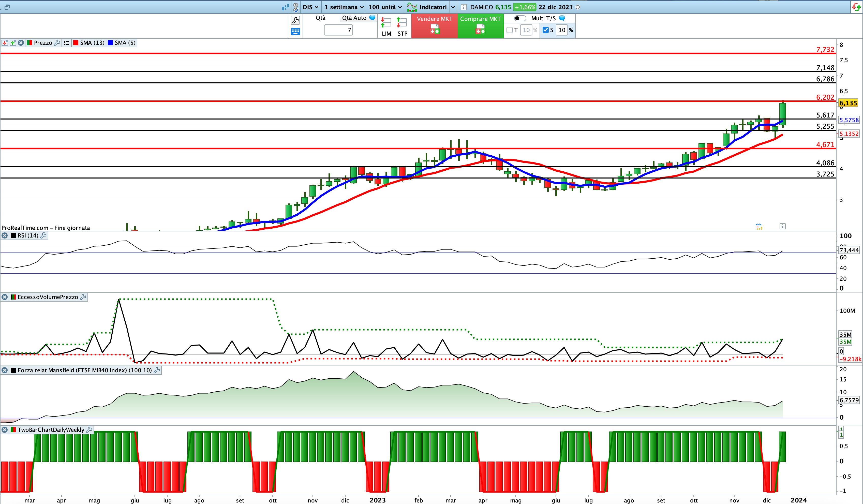
Task: Click the 7,732 resistance level label
Action: 825,50
